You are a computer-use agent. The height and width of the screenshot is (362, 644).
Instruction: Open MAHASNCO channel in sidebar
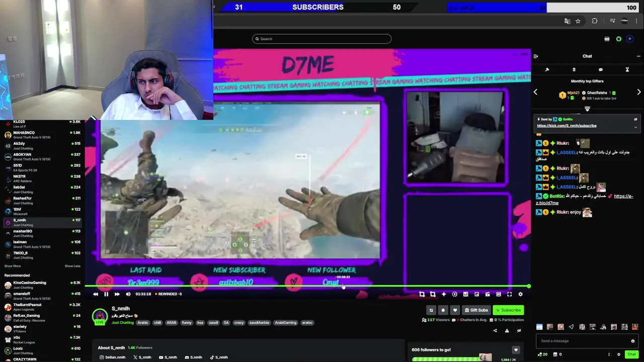[x=42, y=135]
